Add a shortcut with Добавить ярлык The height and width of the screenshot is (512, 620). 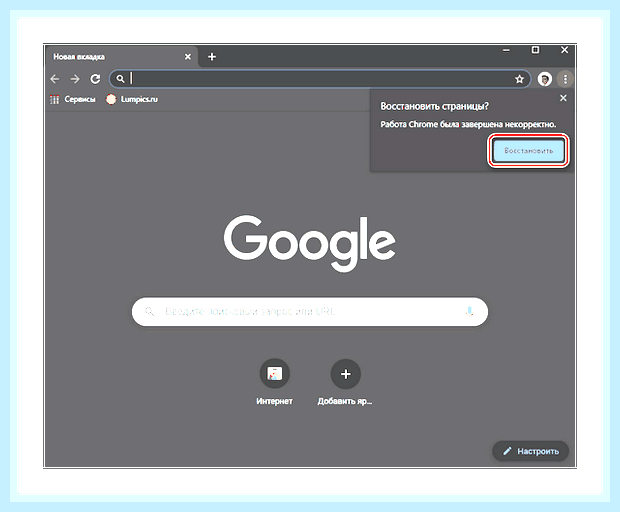pyautogui.click(x=345, y=382)
